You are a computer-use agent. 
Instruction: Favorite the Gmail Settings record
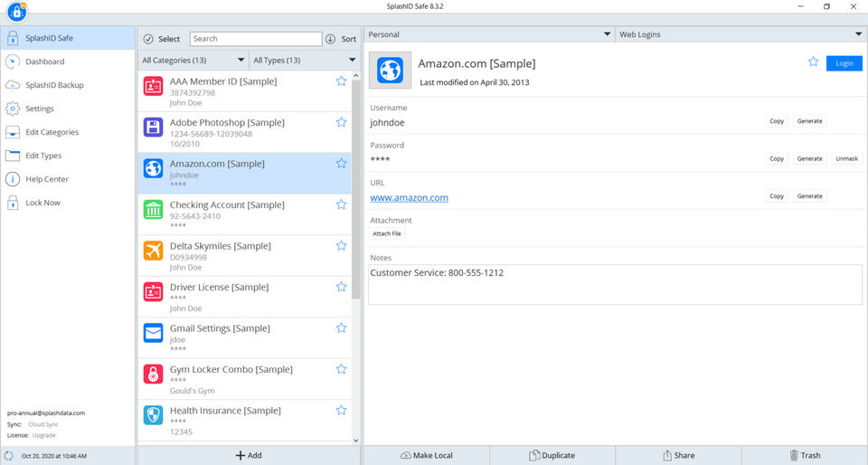point(341,327)
